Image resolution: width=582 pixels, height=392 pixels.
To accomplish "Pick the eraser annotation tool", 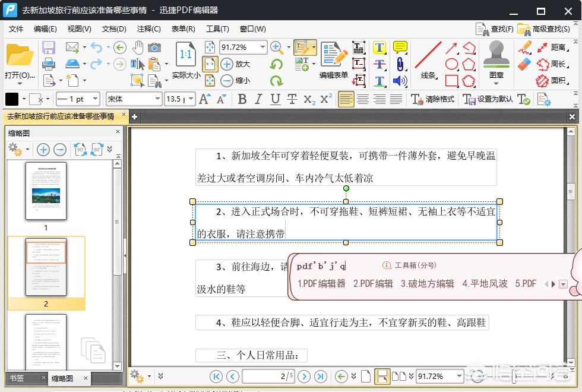I will pos(525,62).
